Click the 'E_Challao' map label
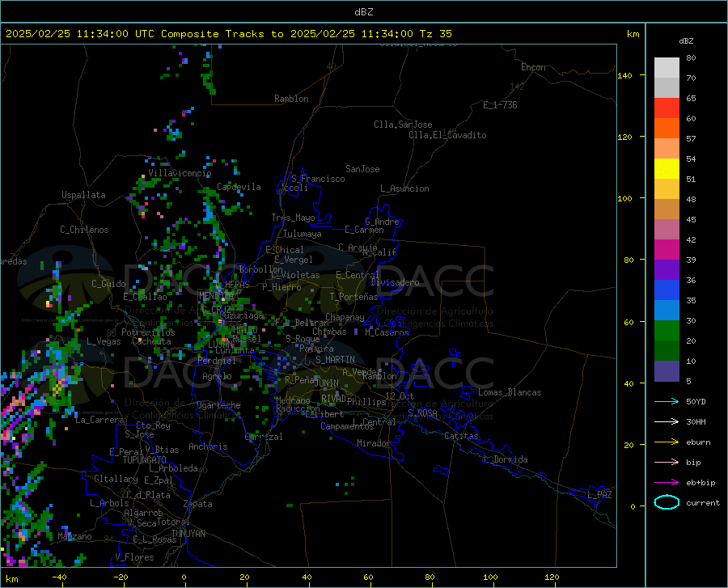This screenshot has width=728, height=588. coord(145,297)
